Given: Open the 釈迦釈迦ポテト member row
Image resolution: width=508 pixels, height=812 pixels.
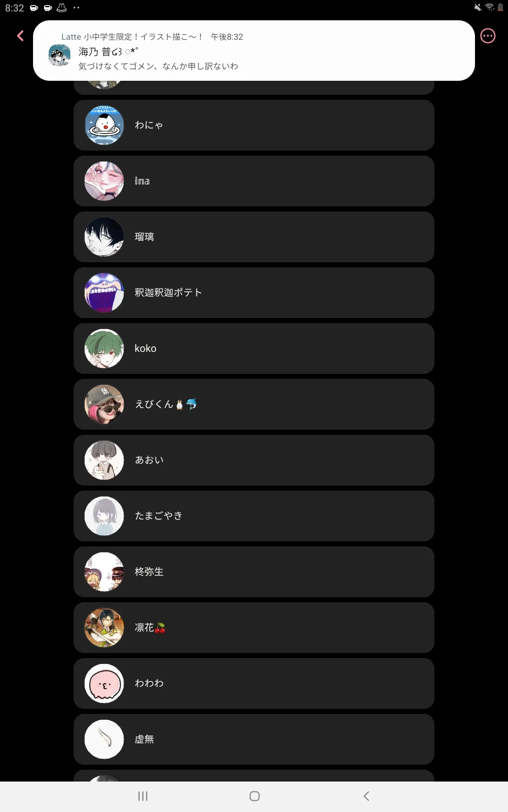Looking at the screenshot, I should tap(254, 293).
